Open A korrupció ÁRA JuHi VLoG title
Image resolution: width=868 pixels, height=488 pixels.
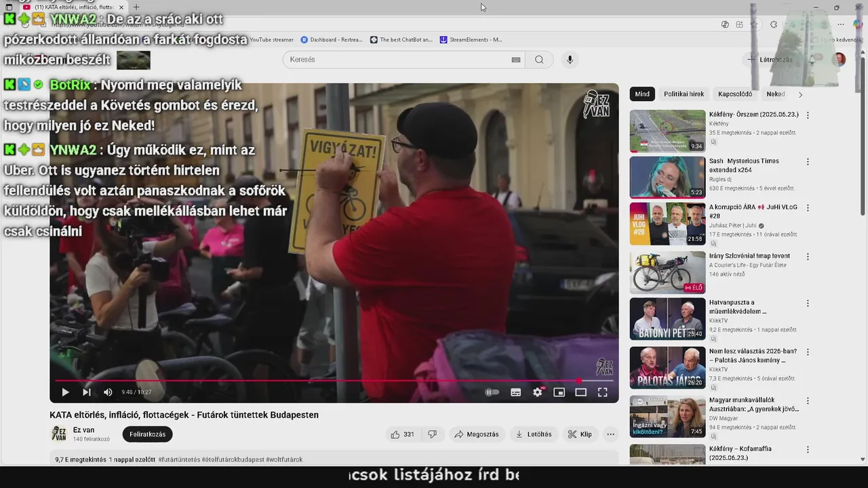(753, 211)
